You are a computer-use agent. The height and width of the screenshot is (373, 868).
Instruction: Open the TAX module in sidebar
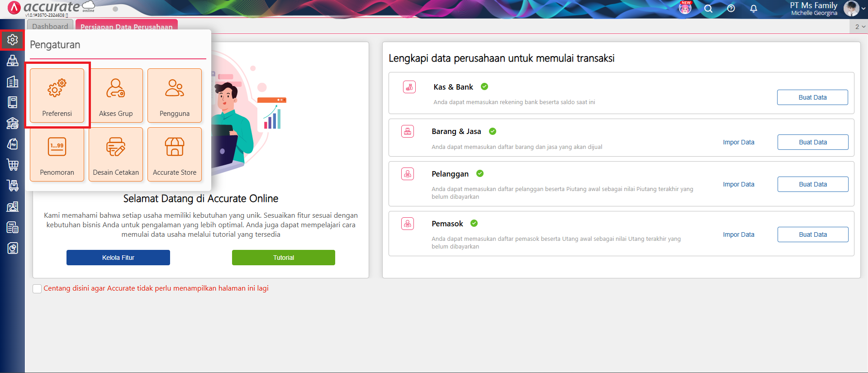coord(13,227)
